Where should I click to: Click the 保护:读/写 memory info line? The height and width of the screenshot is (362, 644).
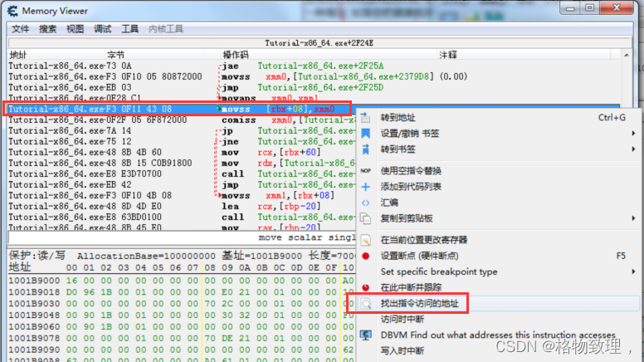point(182,256)
